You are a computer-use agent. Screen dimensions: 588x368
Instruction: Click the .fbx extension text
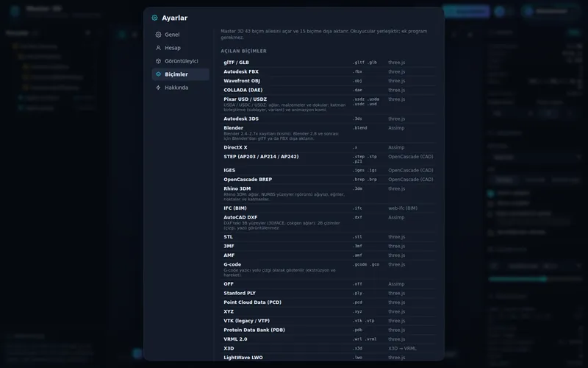357,71
